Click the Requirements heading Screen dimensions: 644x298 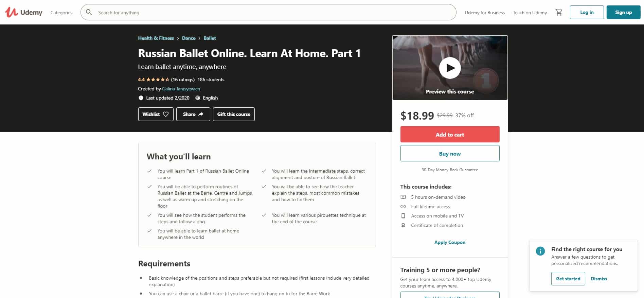click(x=164, y=264)
